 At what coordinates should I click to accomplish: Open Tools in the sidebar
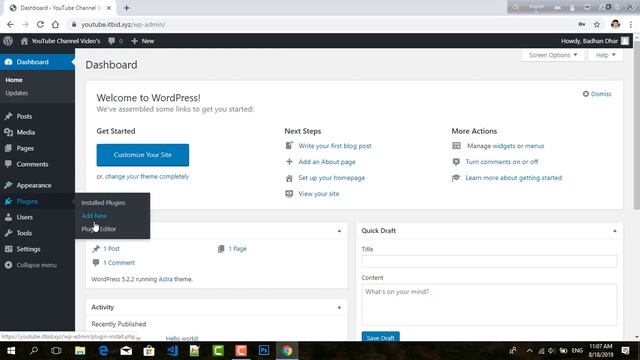(x=24, y=233)
